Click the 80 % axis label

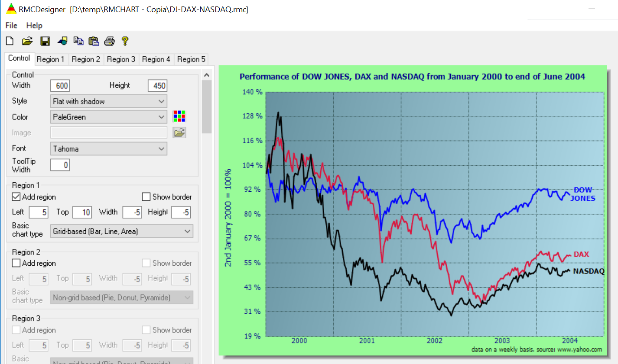(252, 214)
